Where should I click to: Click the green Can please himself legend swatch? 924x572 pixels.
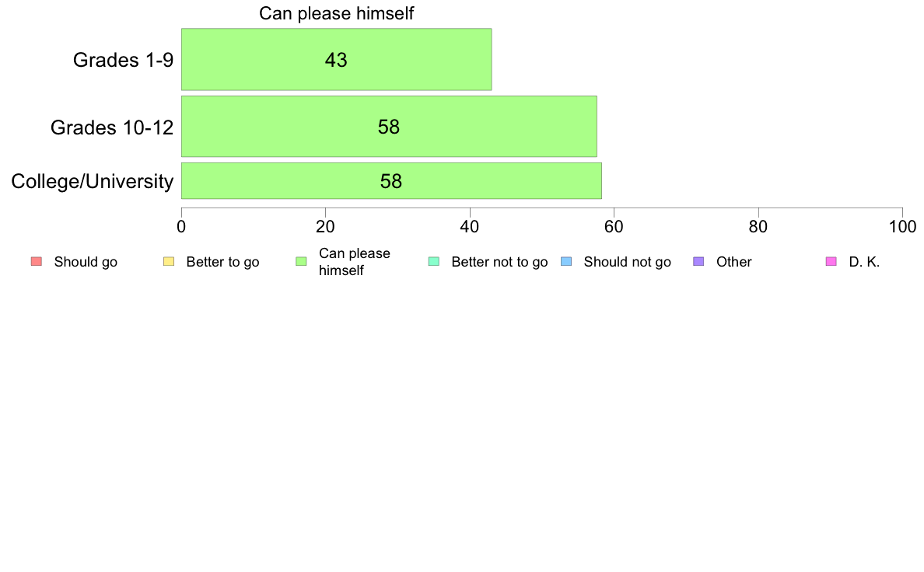pyautogui.click(x=301, y=262)
